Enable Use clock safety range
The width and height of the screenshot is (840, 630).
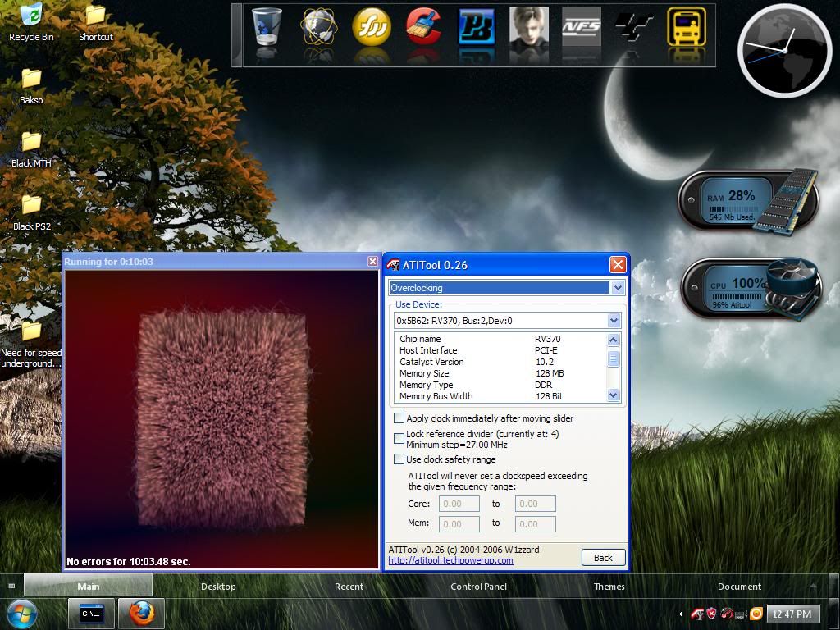click(399, 459)
